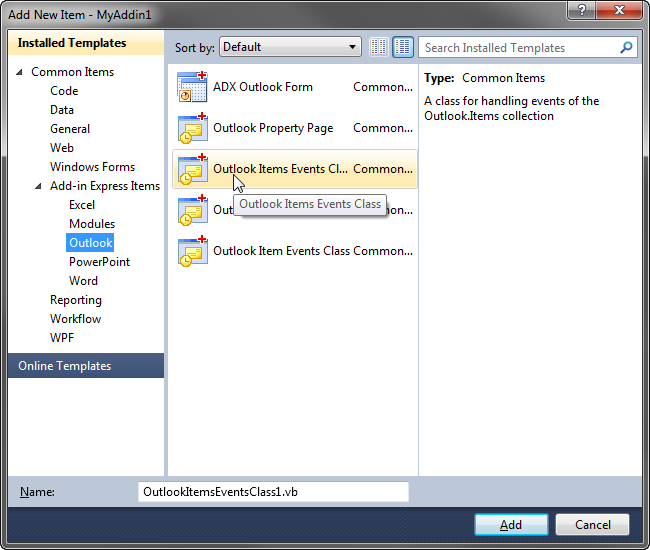Click the search magnifier icon
Image resolution: width=650 pixels, height=550 pixels.
click(626, 47)
